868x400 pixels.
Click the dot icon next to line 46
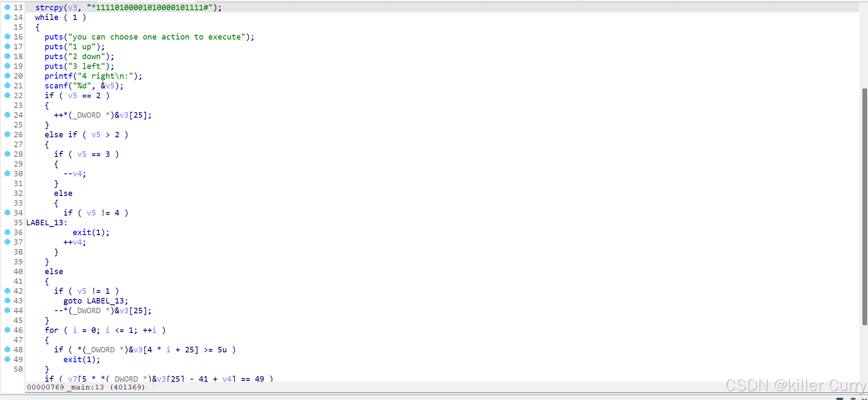click(x=8, y=330)
